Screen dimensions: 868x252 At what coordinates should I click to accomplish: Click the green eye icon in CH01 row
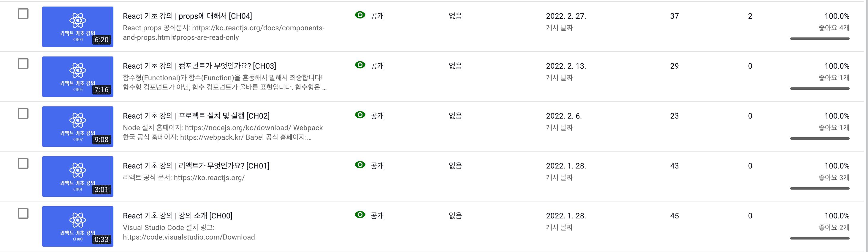(x=360, y=165)
